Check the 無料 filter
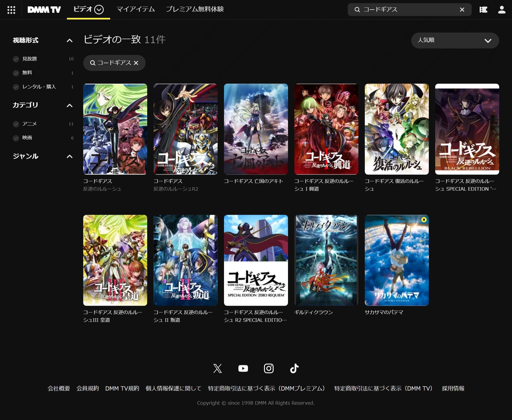 (16, 73)
